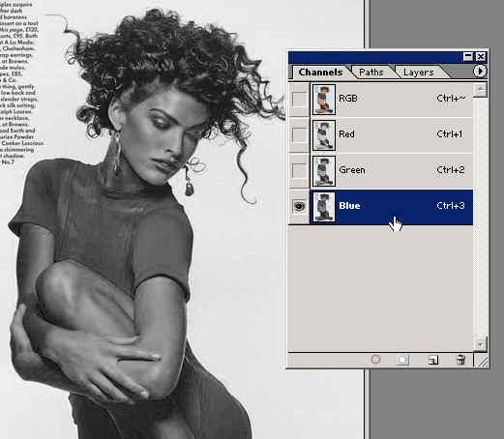Click the Blue channel thumbnail

pyautogui.click(x=324, y=207)
